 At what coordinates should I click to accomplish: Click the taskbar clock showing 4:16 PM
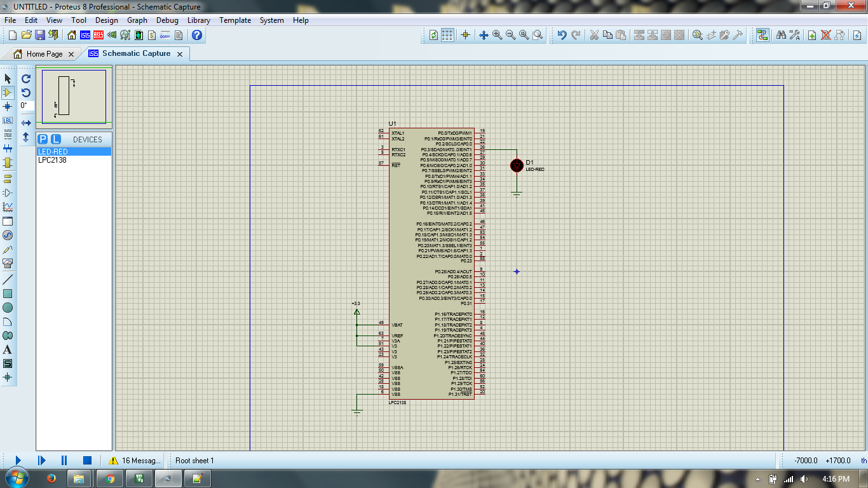[836, 478]
